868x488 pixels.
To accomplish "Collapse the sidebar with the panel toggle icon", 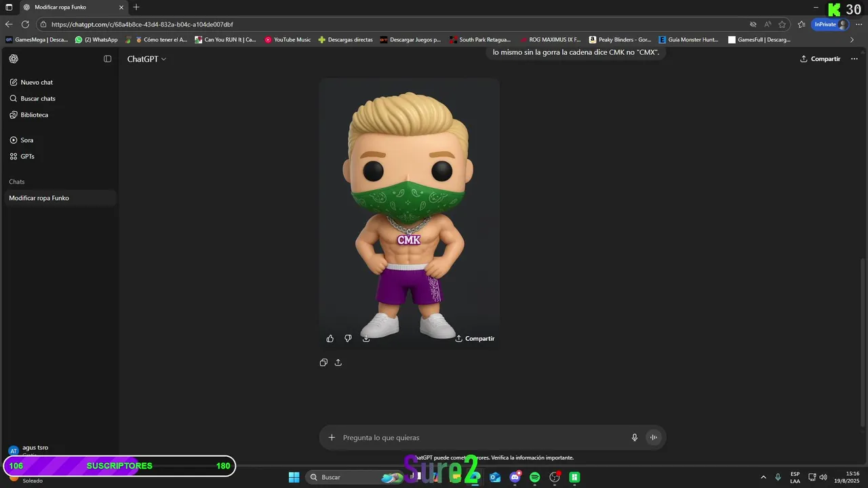I will [107, 59].
